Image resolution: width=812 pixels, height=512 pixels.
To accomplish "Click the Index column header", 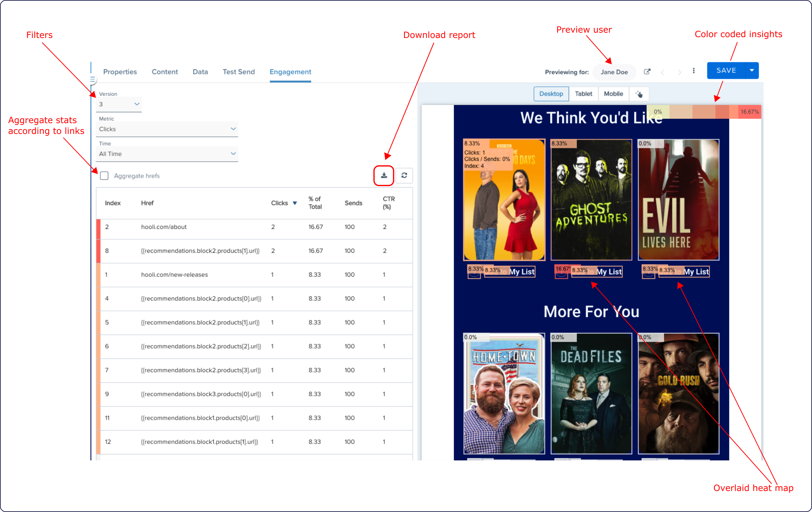I will [113, 203].
